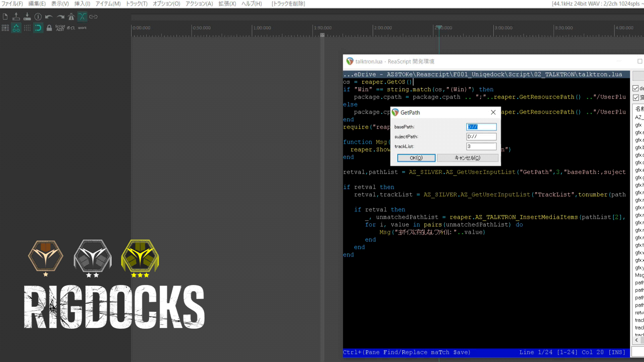Viewport: 644px width, 362px height.
Task: Click the Msg entry in variable list
Action: [639, 275]
